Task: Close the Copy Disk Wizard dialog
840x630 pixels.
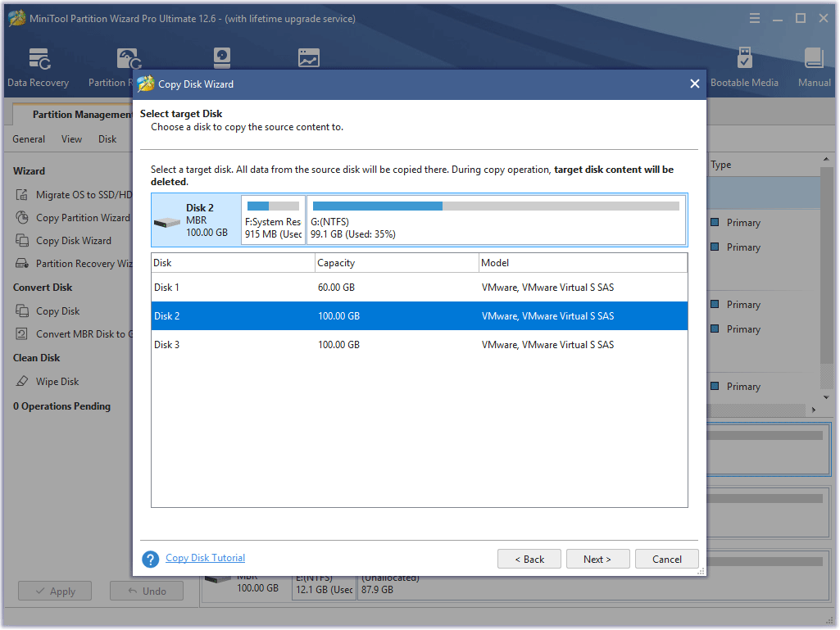Action: tap(695, 84)
